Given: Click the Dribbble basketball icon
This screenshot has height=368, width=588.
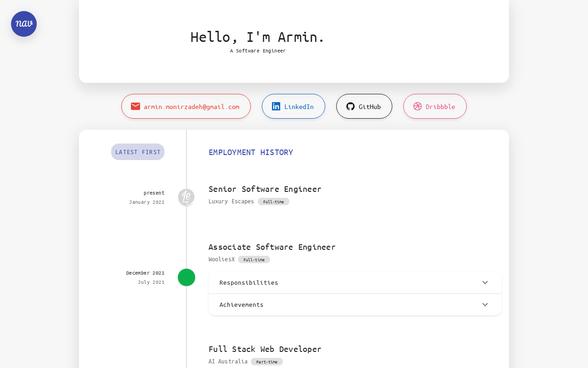Looking at the screenshot, I should point(418,106).
